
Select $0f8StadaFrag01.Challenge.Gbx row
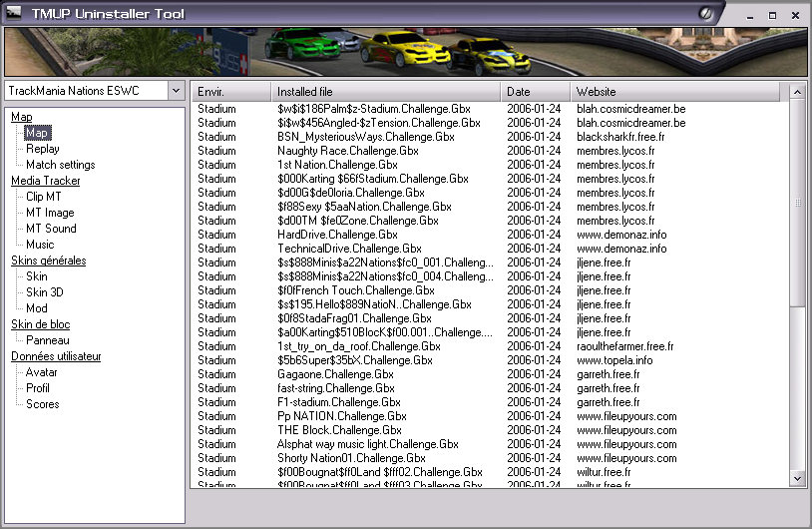[x=490, y=318]
